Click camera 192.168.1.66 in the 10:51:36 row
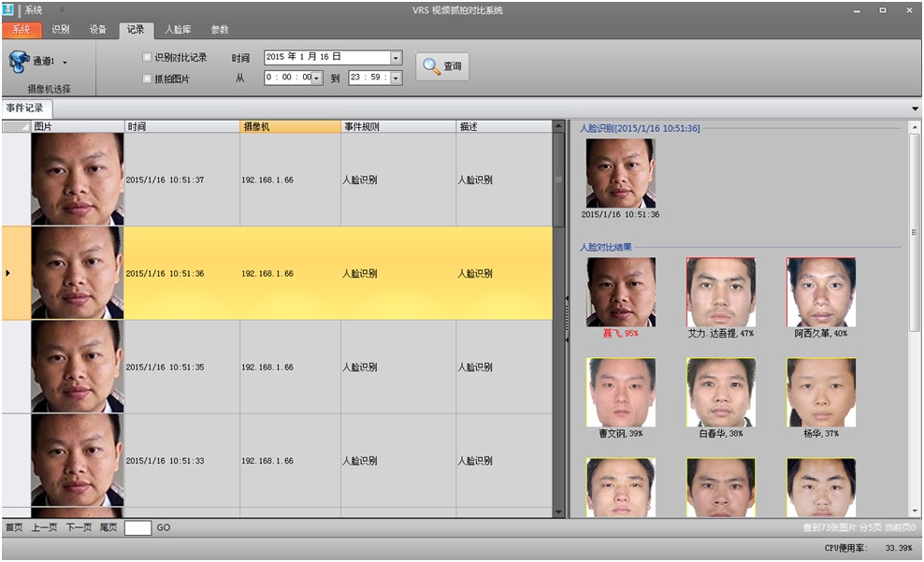924x562 pixels. [x=290, y=273]
